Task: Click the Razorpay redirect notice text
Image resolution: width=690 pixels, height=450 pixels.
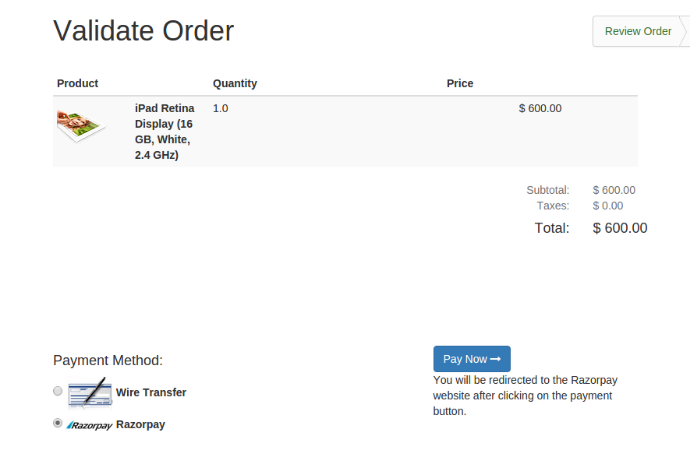Action: point(525,395)
